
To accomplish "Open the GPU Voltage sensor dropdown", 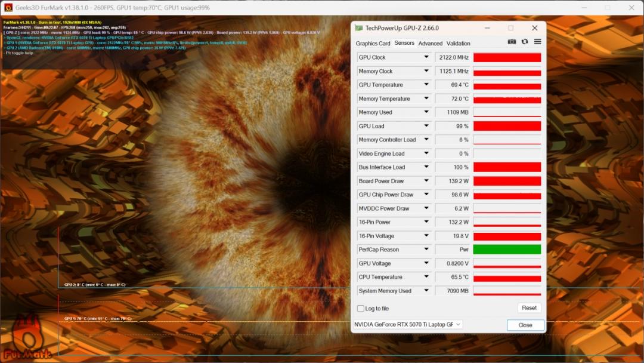I will click(426, 263).
